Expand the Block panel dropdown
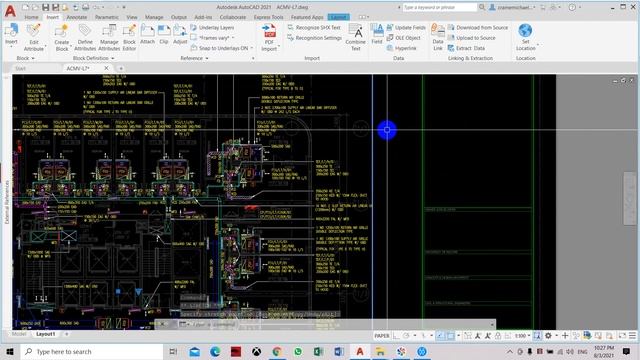Screen dimensions: 640x360 click(25, 58)
